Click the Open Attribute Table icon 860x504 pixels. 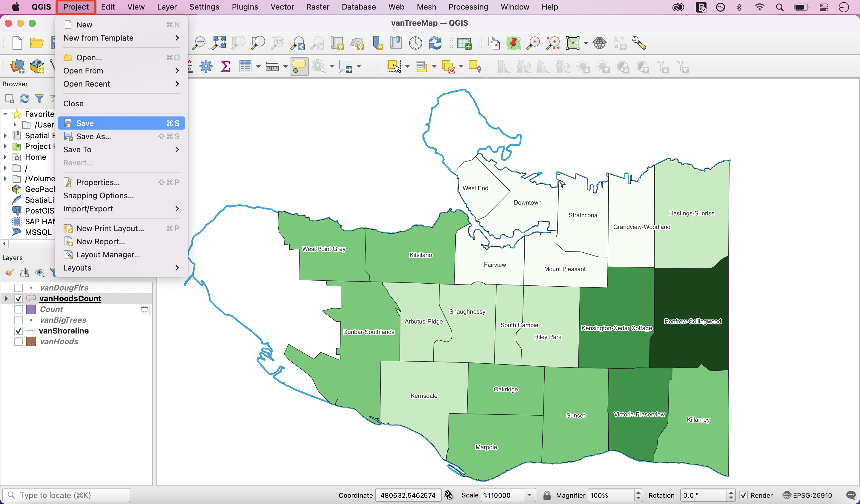245,67
